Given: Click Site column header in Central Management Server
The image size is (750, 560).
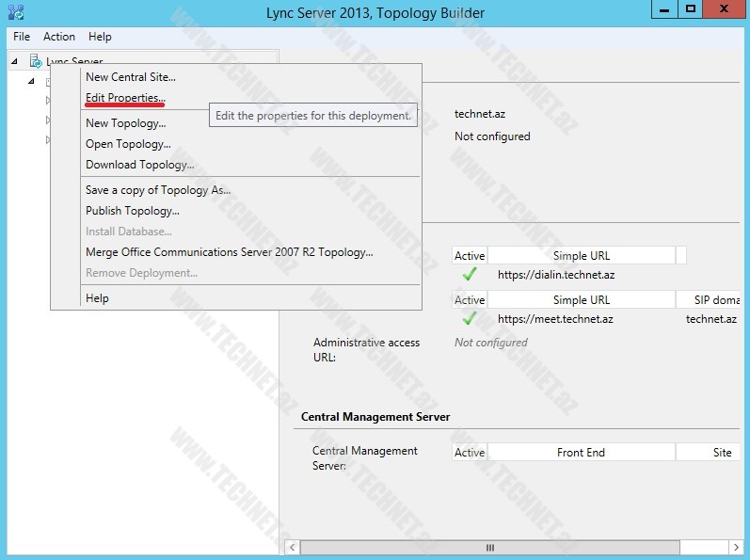Looking at the screenshot, I should pyautogui.click(x=708, y=453).
